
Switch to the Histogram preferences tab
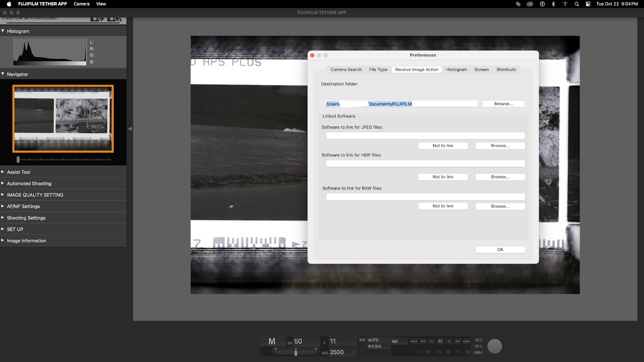tap(456, 70)
